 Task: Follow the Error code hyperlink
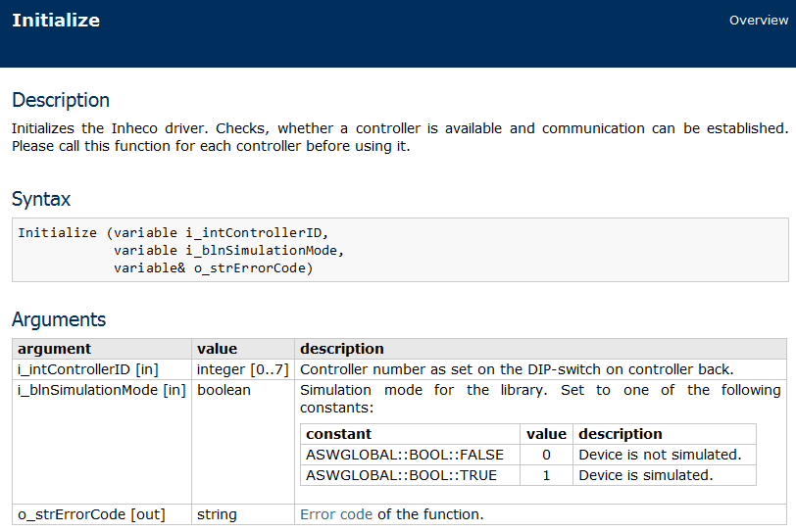coord(336,514)
